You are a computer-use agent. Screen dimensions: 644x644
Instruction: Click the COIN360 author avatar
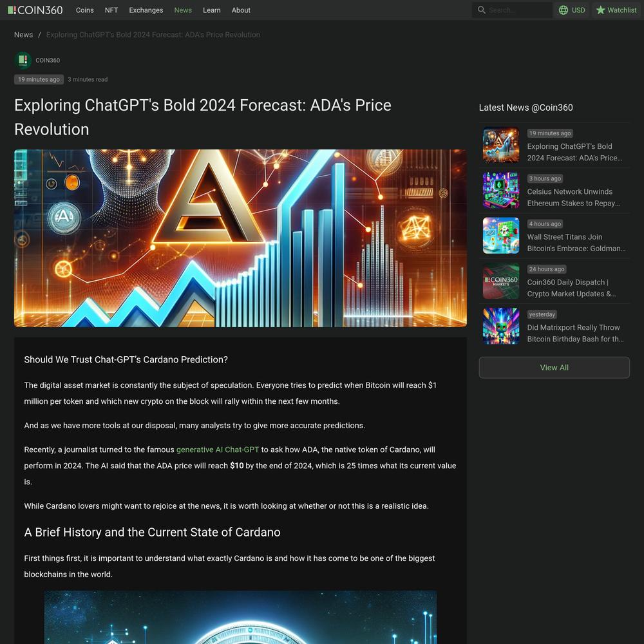point(23,61)
